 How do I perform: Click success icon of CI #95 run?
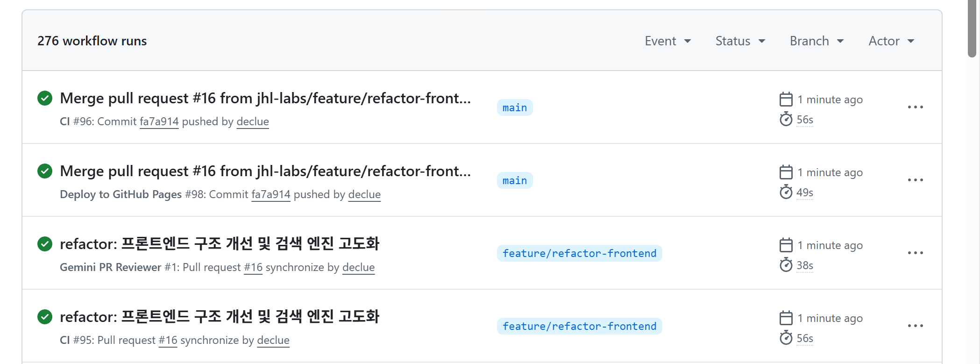[45, 317]
